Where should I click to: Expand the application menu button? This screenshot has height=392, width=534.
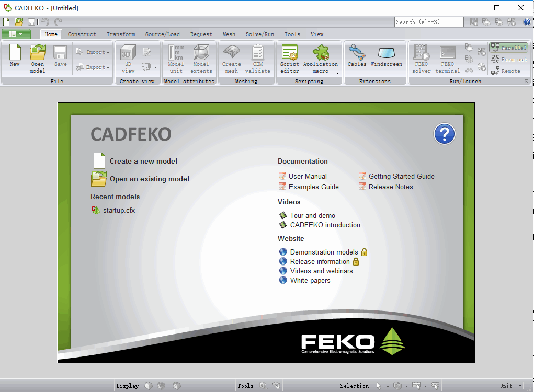16,33
